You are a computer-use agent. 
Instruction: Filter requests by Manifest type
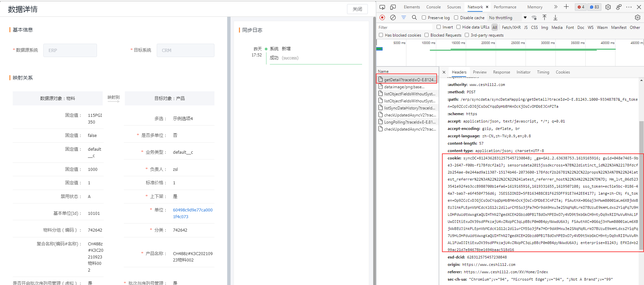point(618,28)
